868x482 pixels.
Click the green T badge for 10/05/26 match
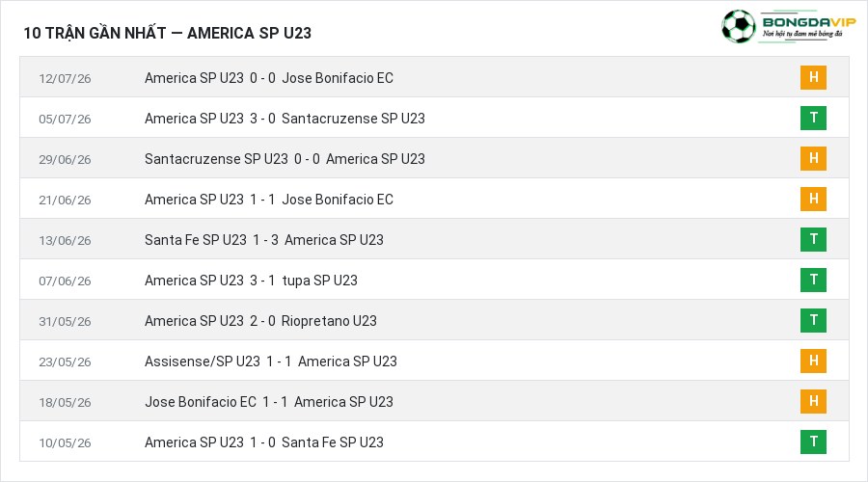coord(813,442)
